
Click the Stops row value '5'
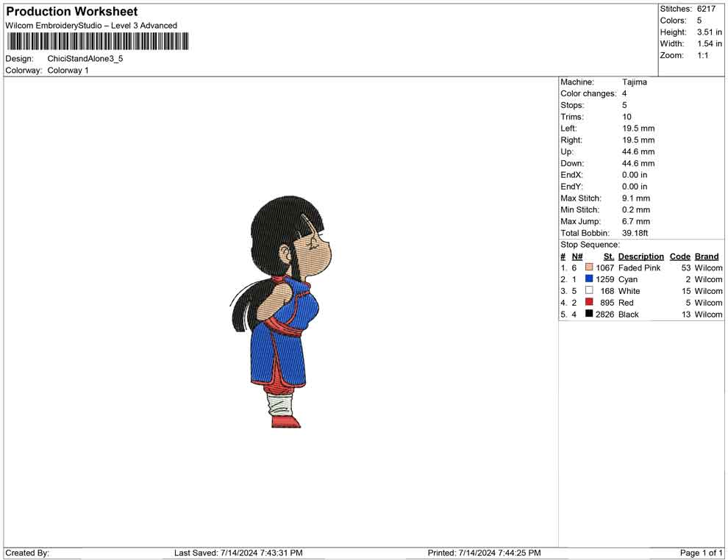tap(624, 105)
